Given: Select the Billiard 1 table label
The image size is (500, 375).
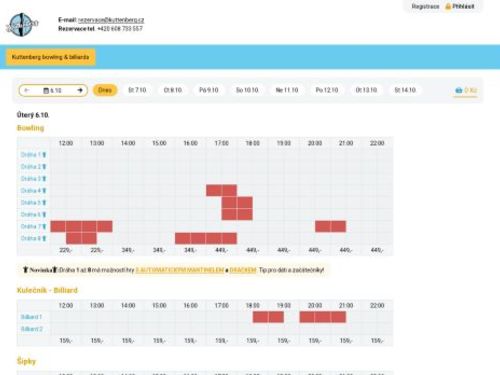Looking at the screenshot, I should click(x=31, y=317).
